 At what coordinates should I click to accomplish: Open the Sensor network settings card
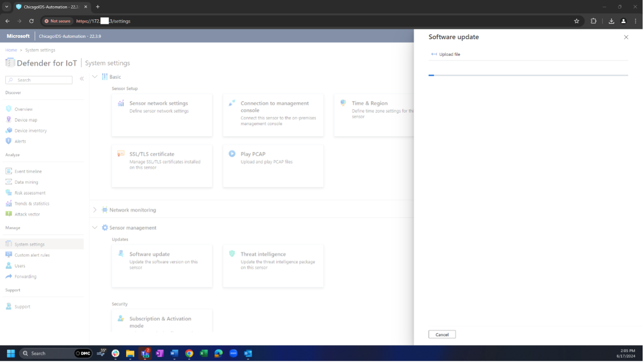tap(162, 115)
